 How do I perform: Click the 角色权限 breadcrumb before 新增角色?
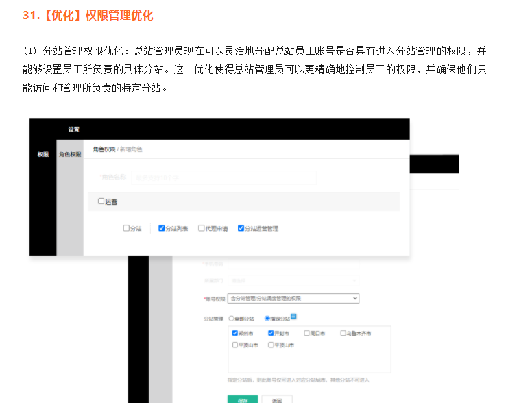pyautogui.click(x=104, y=149)
